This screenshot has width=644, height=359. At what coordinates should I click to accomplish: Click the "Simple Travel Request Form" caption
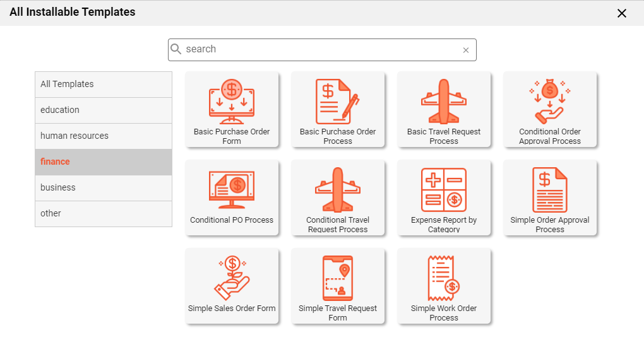pyautogui.click(x=338, y=313)
